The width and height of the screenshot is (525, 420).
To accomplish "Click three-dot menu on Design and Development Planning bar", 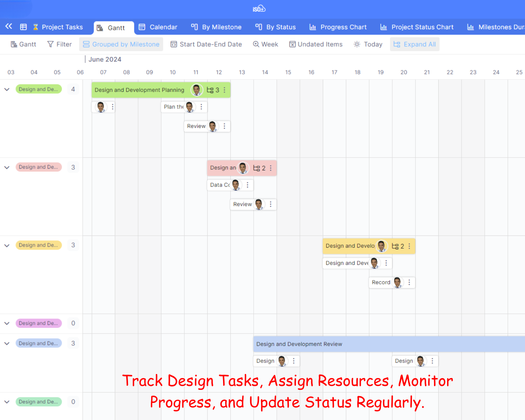I will (x=224, y=90).
